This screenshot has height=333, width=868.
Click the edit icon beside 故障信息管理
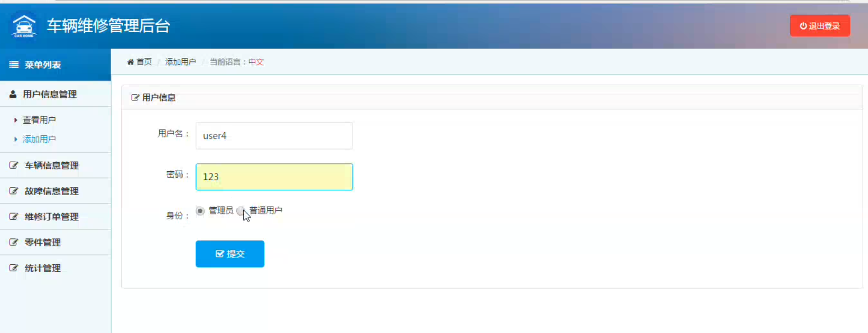point(14,191)
